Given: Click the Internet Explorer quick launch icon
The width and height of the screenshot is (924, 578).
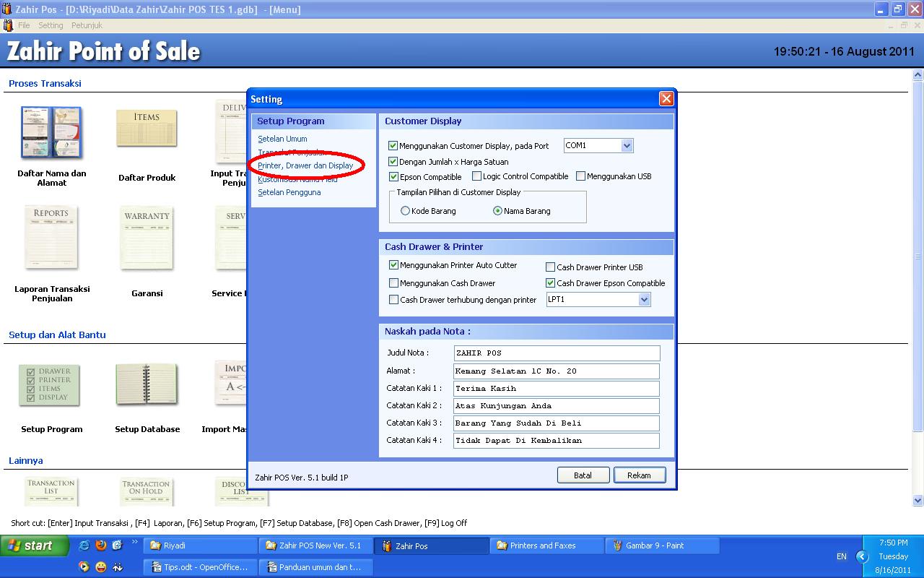Looking at the screenshot, I should [x=84, y=545].
